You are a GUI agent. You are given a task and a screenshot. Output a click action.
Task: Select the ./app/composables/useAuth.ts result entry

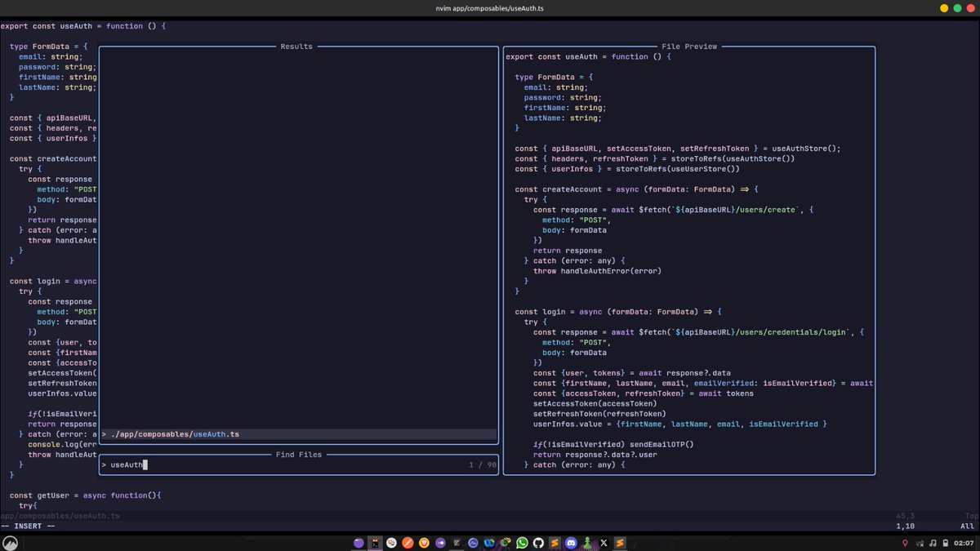coord(298,434)
